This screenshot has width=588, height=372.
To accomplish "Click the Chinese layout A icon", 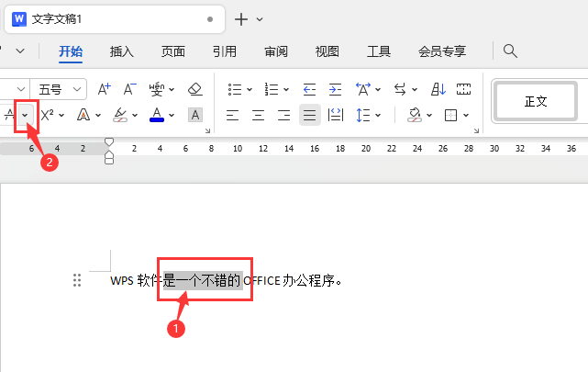I will pyautogui.click(x=363, y=89).
